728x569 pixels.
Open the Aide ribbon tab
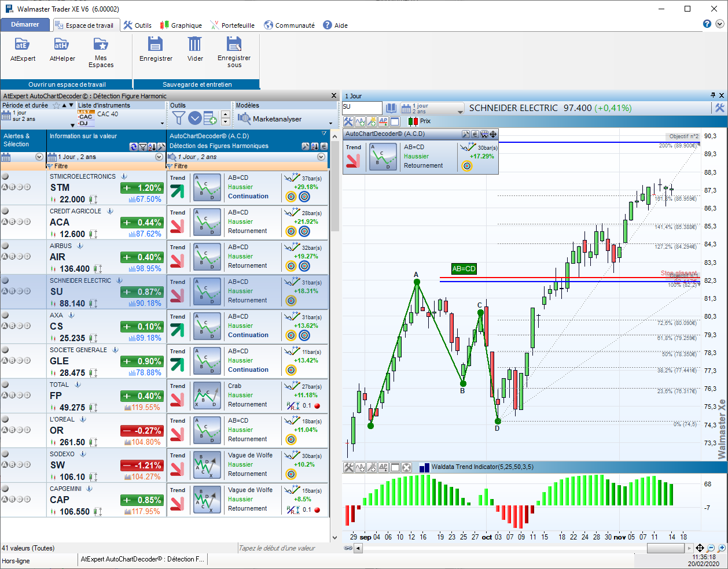(335, 25)
